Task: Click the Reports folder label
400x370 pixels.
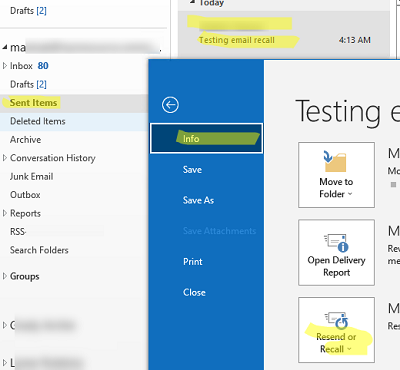Action: pyautogui.click(x=25, y=213)
